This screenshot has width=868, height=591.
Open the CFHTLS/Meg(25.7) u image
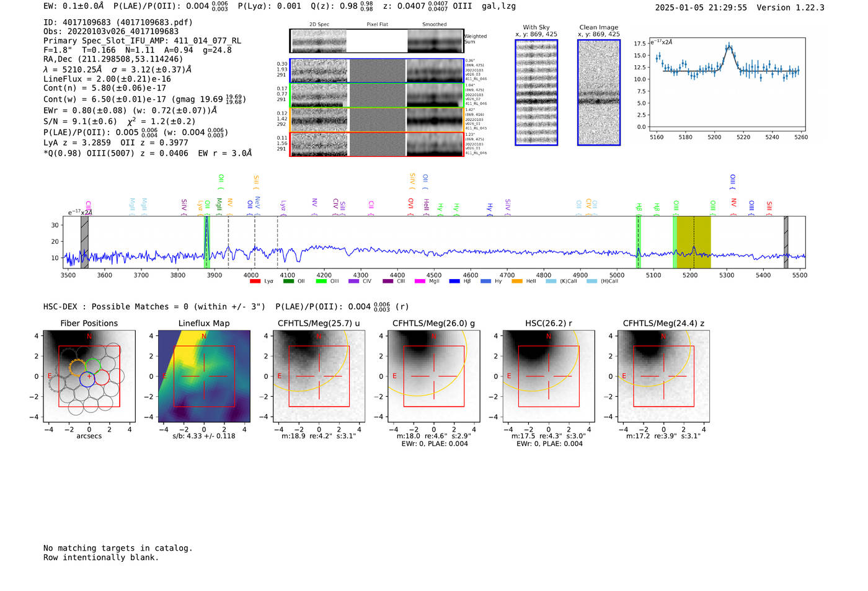point(319,376)
